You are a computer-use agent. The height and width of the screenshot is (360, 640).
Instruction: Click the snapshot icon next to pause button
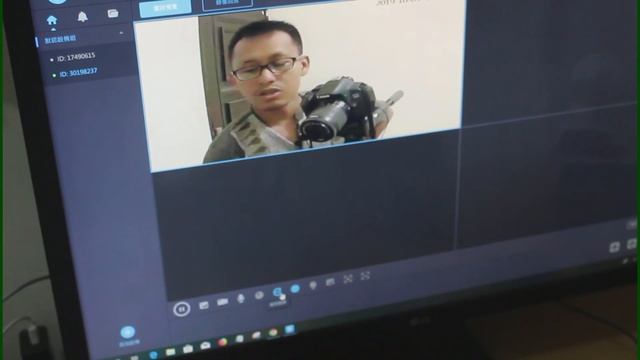coord(204,305)
